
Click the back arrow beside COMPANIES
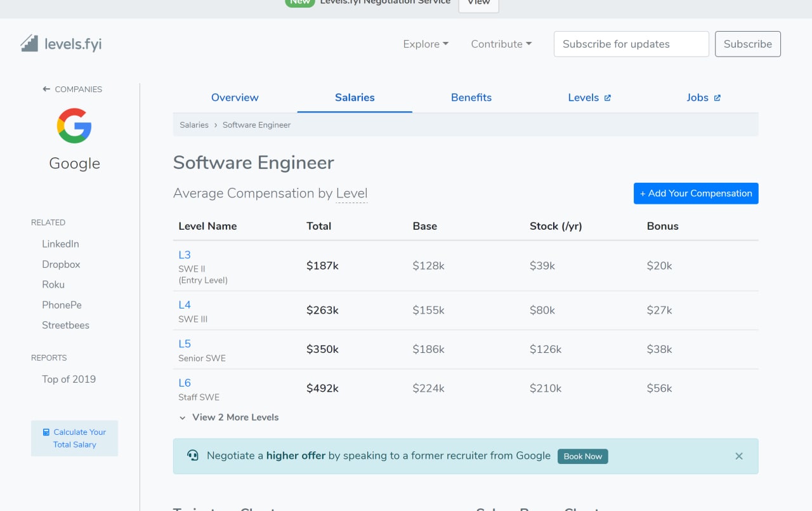pyautogui.click(x=46, y=90)
